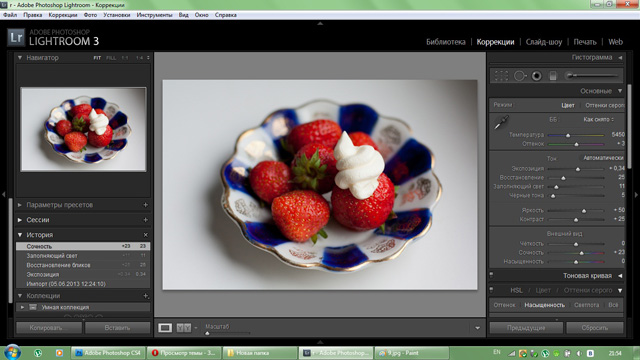Clear history with the X next to История

146,235
